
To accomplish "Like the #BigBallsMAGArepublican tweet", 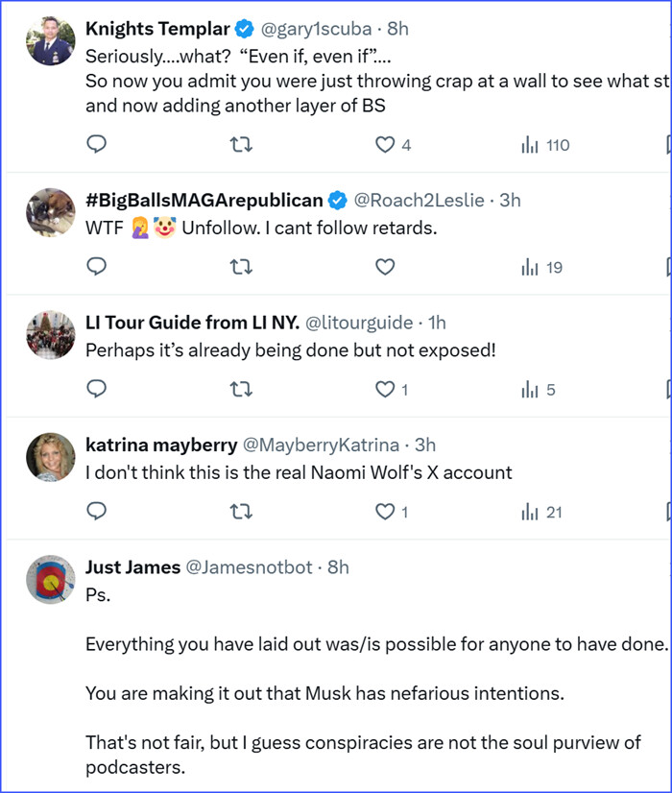I will (x=385, y=267).
